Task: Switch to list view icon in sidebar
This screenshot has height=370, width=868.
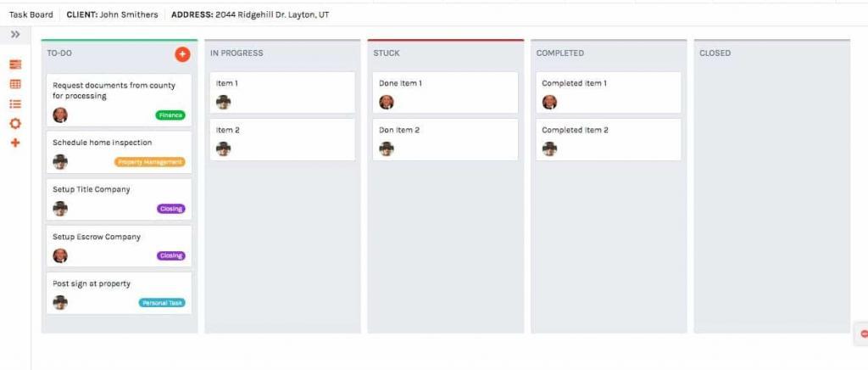Action: point(15,104)
